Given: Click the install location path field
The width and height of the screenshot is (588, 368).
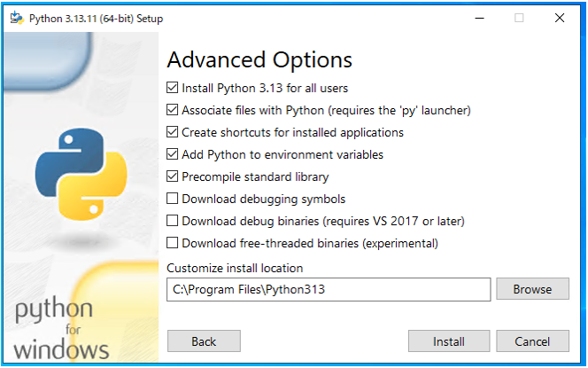Looking at the screenshot, I should click(328, 289).
